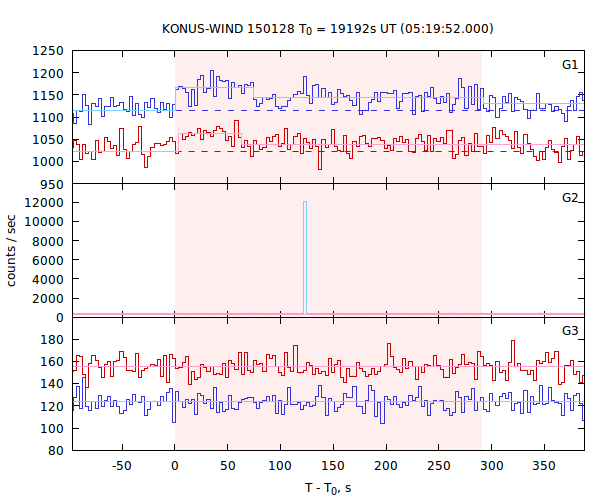Click the G3 panel label
This screenshot has width=600, height=500.
tap(570, 331)
